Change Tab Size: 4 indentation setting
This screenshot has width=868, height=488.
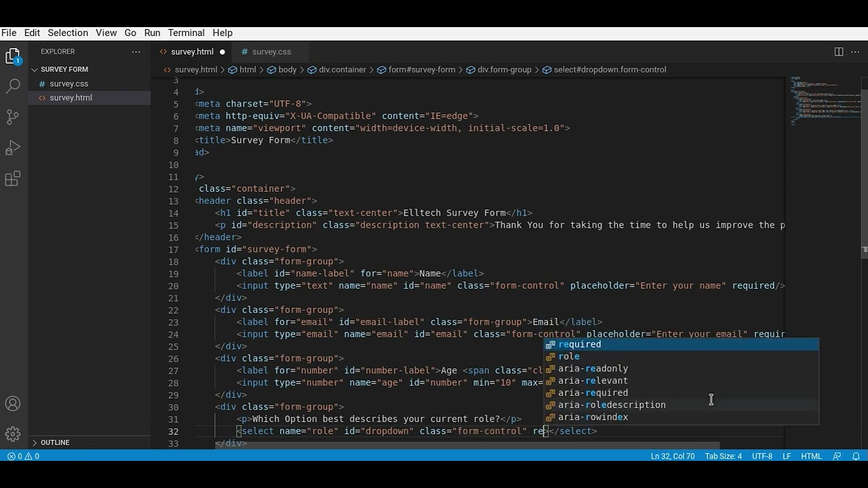723,456
